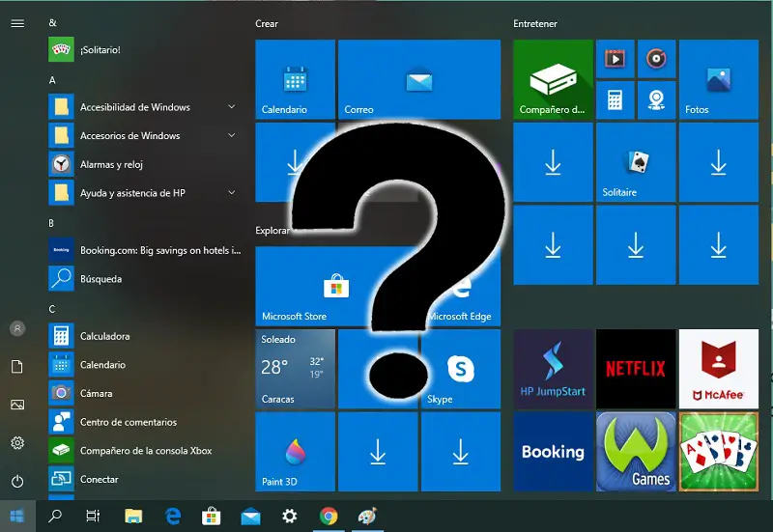The image size is (773, 532).
Task: Open HP JumpStart tile
Action: (553, 368)
